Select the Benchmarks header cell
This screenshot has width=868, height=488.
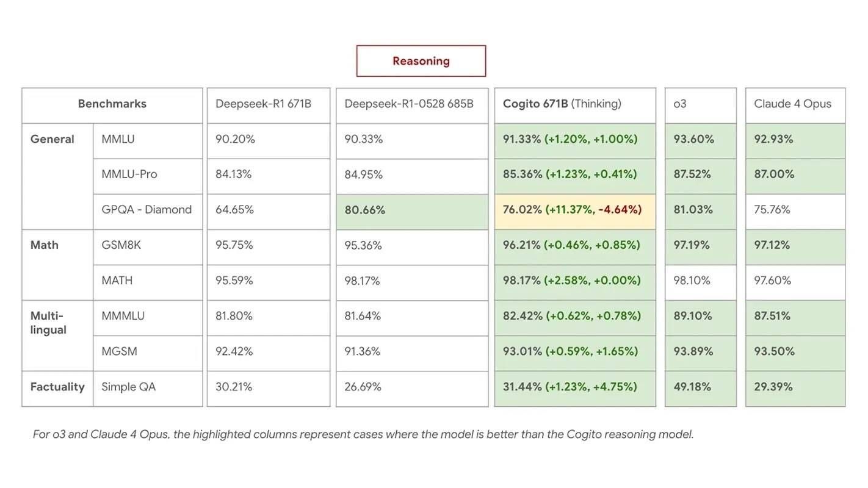point(112,104)
